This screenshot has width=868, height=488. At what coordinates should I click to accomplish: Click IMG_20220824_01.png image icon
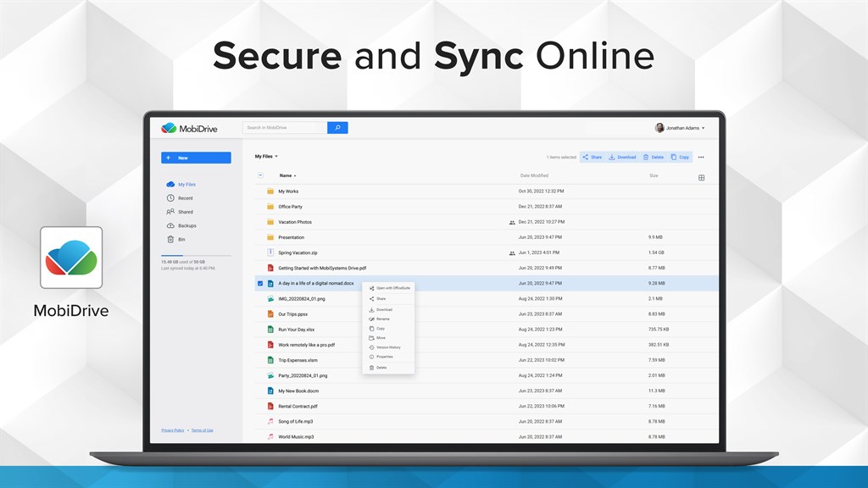[270, 299]
